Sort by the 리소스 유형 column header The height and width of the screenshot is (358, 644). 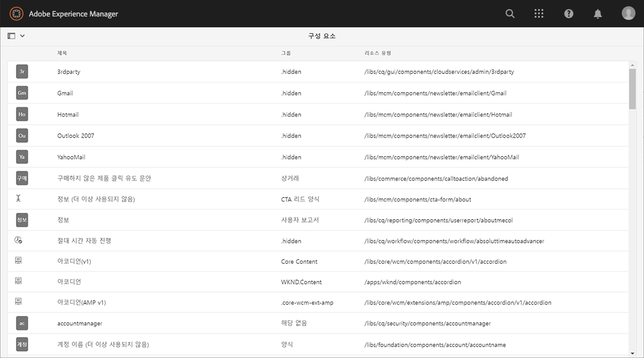coord(378,53)
